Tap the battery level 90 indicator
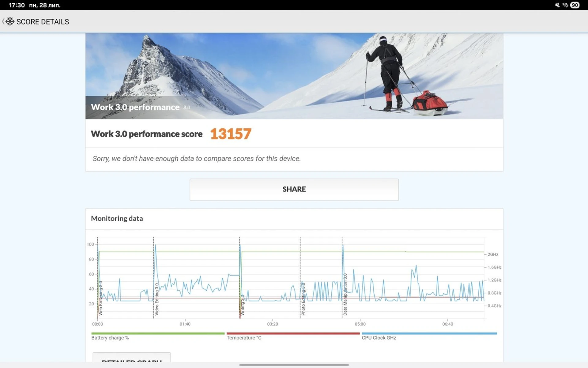This screenshot has width=588, height=368. (x=575, y=5)
